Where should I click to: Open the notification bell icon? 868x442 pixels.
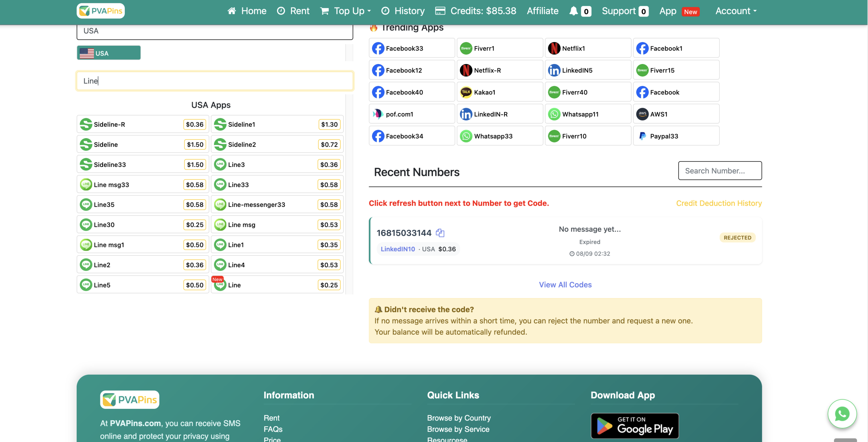point(573,11)
